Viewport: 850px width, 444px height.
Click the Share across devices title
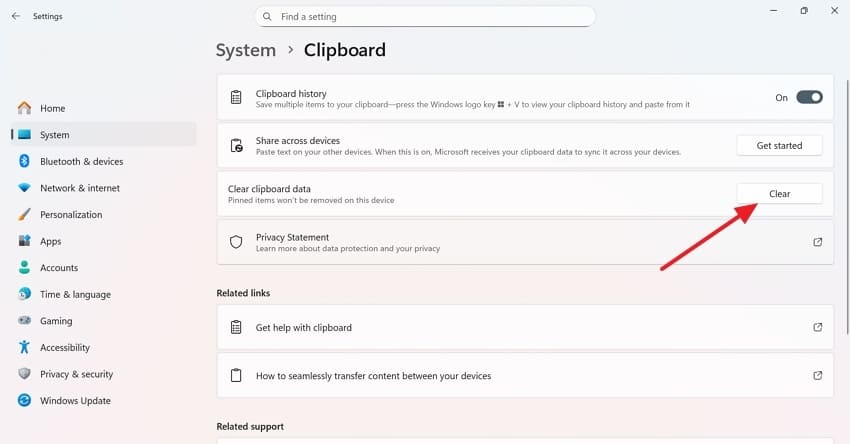tap(298, 140)
